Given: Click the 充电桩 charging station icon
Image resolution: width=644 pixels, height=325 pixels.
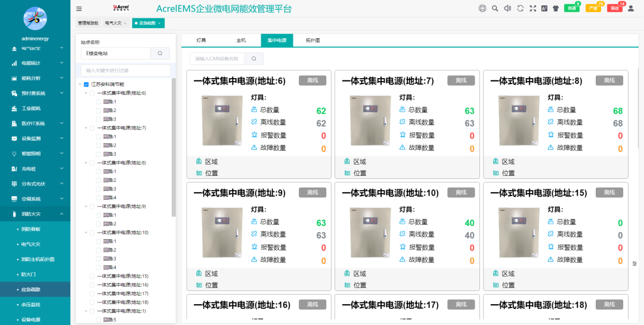Looking at the screenshot, I should tap(14, 168).
